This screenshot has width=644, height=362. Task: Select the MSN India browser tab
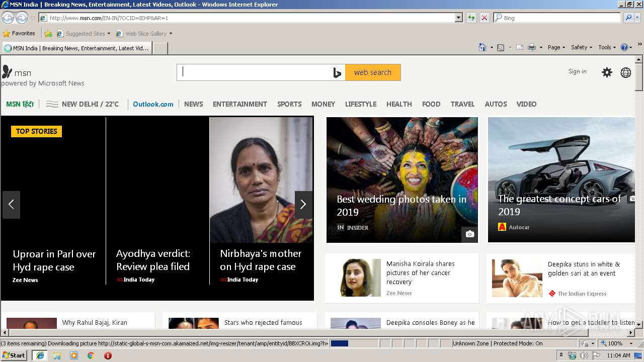pos(76,48)
